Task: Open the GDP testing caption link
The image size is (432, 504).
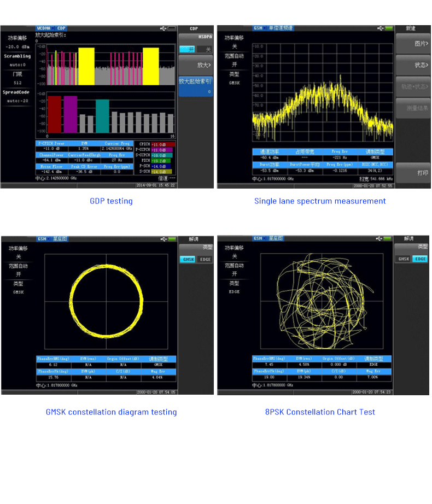Action: pos(111,201)
